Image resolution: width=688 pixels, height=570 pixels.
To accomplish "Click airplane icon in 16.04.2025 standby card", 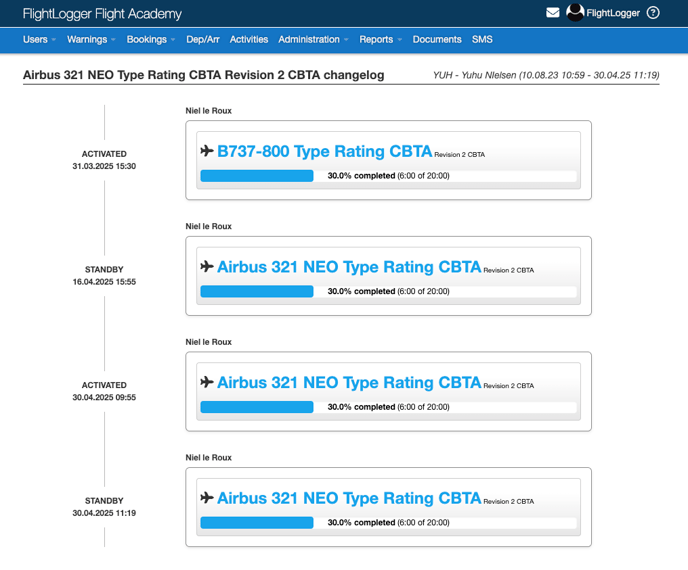I will click(x=207, y=266).
